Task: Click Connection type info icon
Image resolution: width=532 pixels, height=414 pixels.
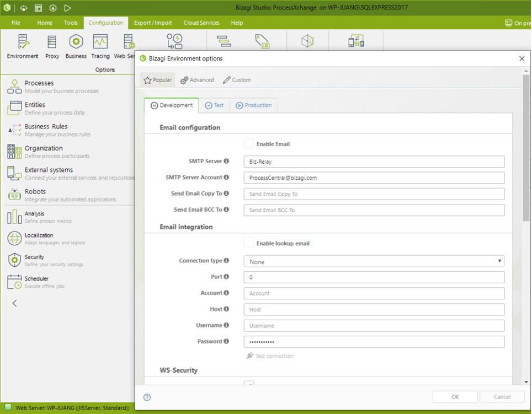Action: tap(226, 260)
